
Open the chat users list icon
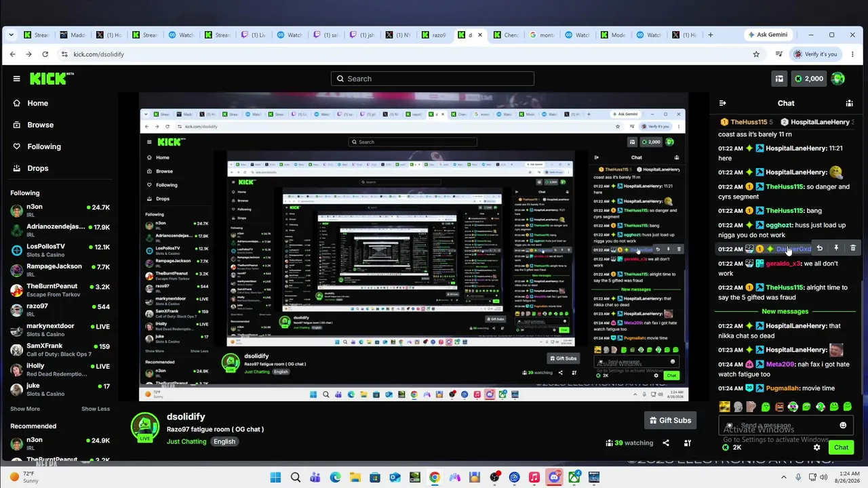[x=849, y=103]
